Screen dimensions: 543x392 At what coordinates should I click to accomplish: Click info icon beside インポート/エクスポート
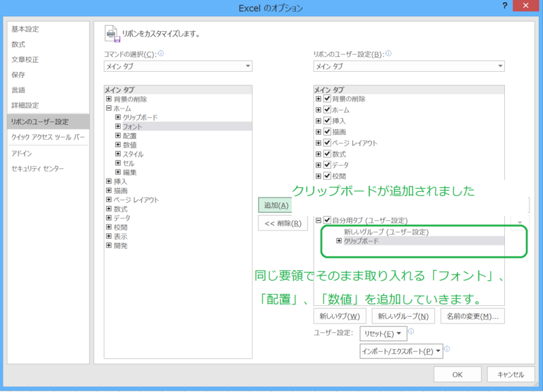(x=447, y=349)
